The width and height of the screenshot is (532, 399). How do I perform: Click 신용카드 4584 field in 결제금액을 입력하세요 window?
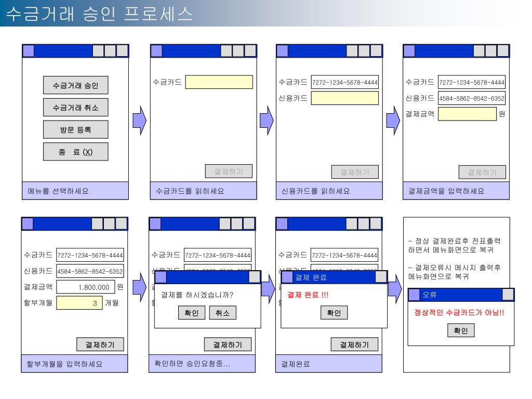(472, 98)
